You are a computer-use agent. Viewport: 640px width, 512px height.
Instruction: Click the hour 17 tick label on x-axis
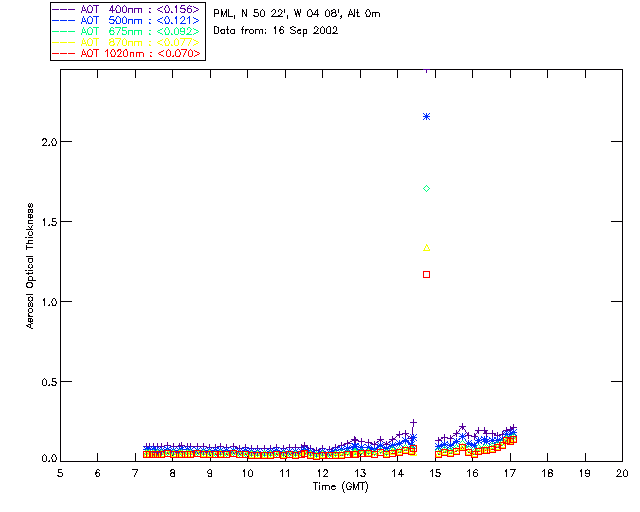coord(510,473)
